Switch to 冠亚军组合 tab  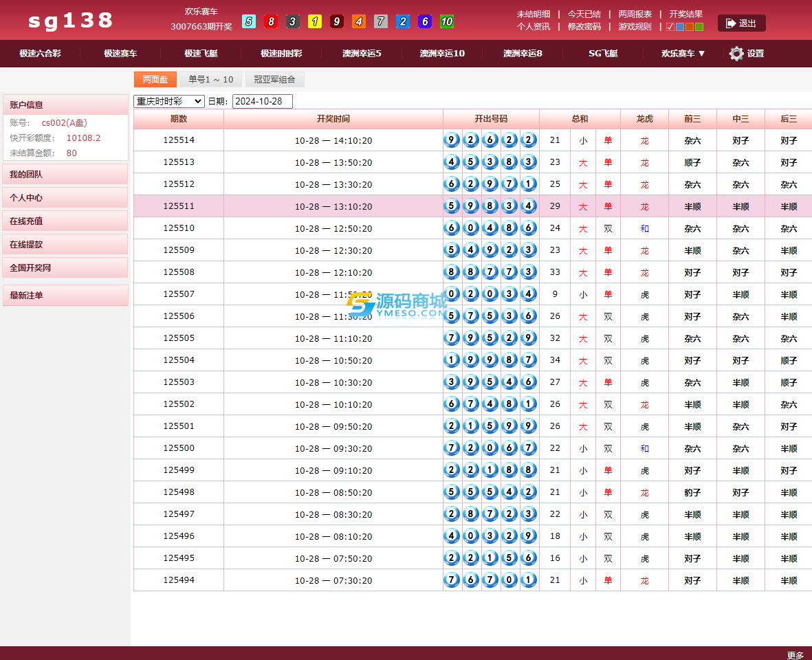pyautogui.click(x=274, y=79)
